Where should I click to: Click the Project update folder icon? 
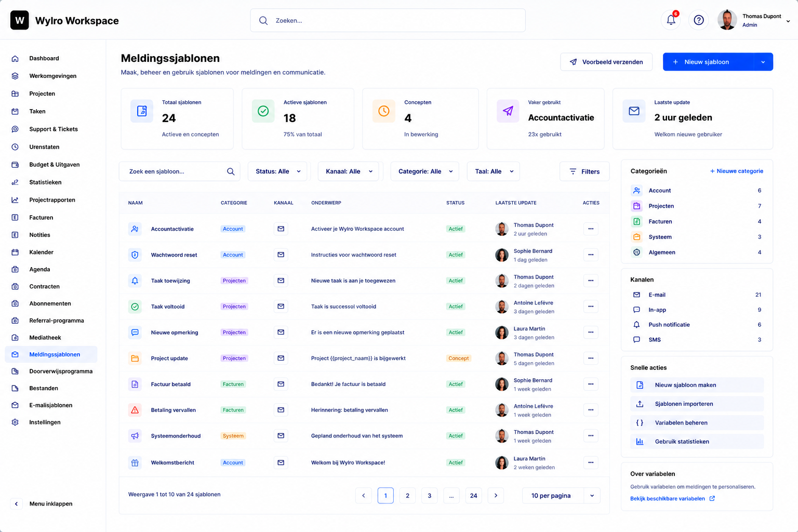tap(135, 358)
